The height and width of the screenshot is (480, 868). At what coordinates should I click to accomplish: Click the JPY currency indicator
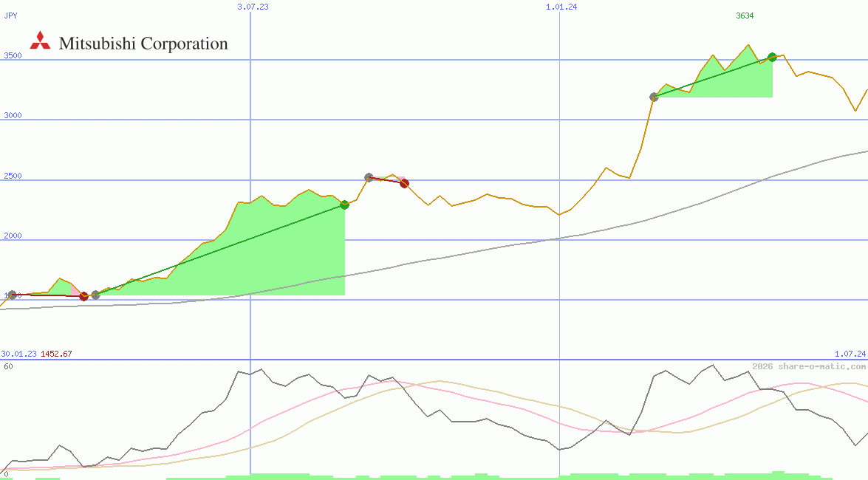point(12,15)
